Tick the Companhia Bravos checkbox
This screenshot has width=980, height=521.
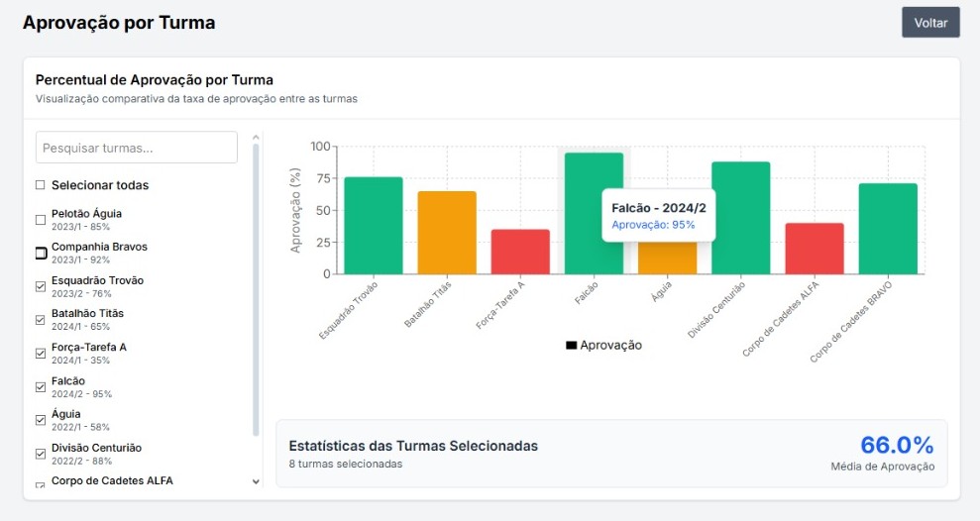[x=41, y=253]
